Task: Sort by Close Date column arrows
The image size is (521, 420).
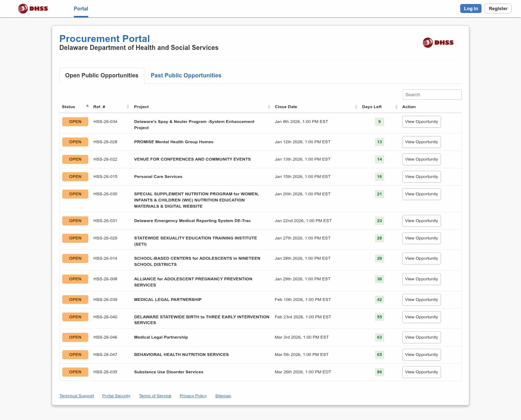Action: click(356, 107)
